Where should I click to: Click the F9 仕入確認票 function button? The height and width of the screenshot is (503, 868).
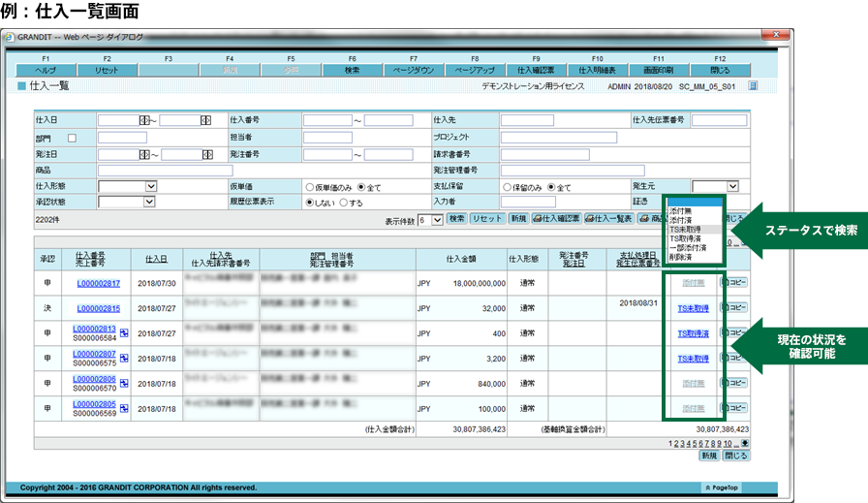[536, 71]
